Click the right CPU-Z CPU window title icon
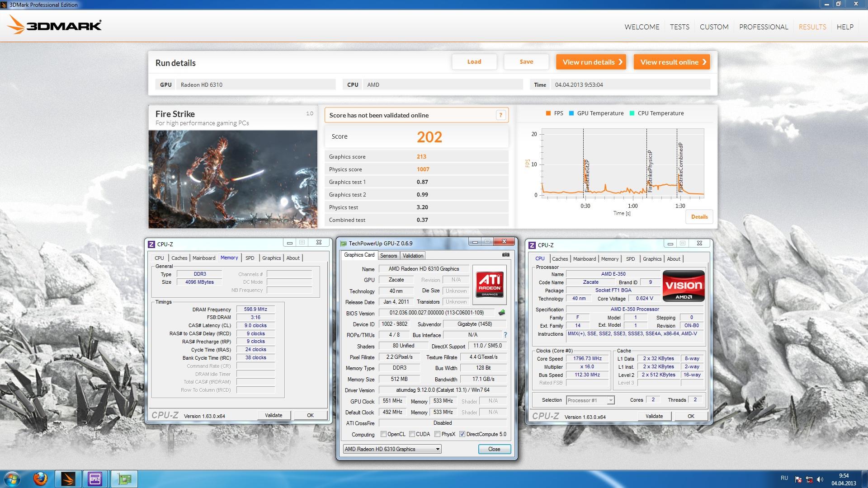Screen dimensions: 868x488 click(x=533, y=245)
